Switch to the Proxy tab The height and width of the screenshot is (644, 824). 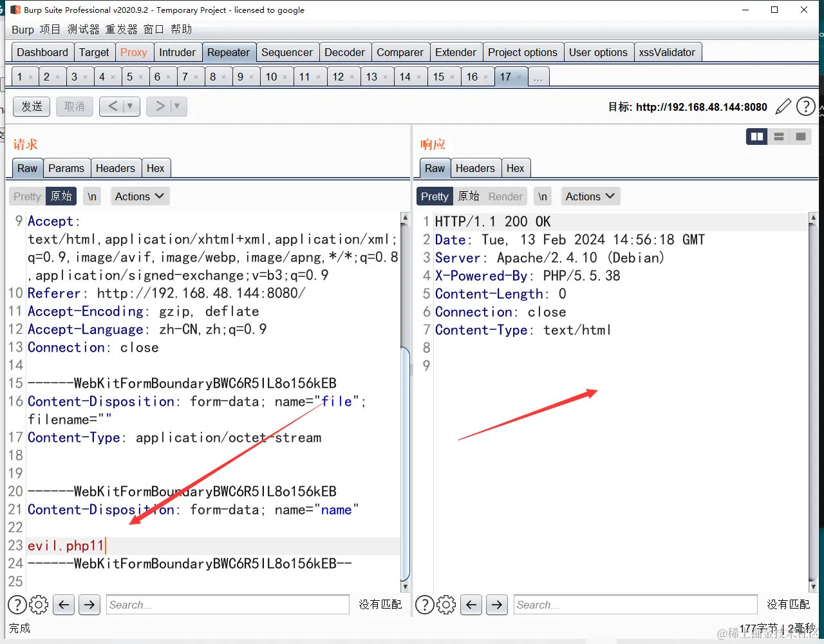tap(134, 52)
